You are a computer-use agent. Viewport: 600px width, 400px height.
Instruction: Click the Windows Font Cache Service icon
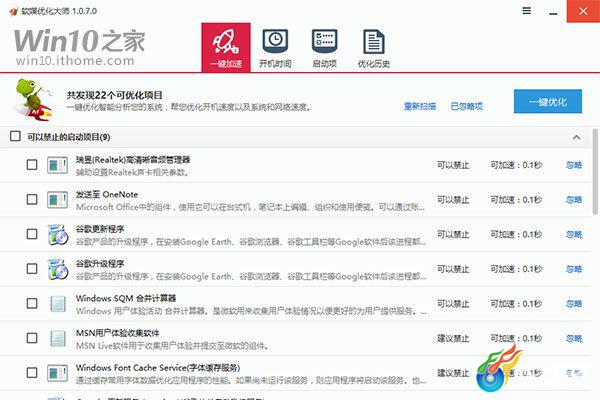(x=58, y=373)
